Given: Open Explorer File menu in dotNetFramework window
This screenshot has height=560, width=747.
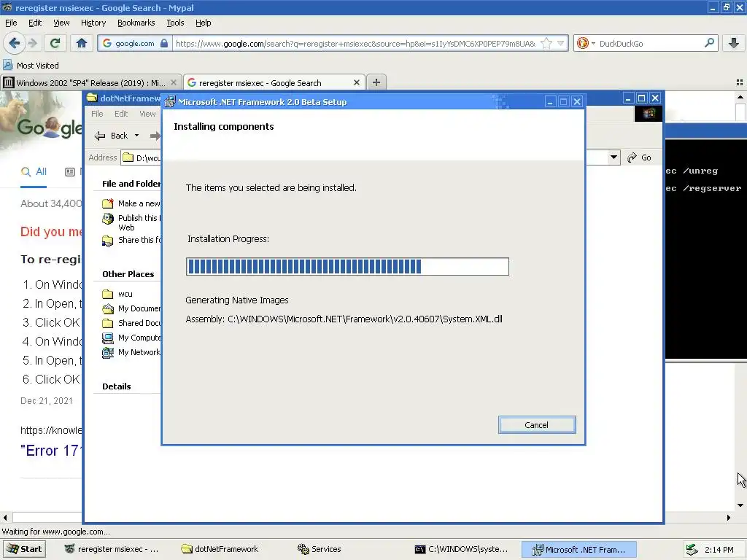Looking at the screenshot, I should click(97, 114).
